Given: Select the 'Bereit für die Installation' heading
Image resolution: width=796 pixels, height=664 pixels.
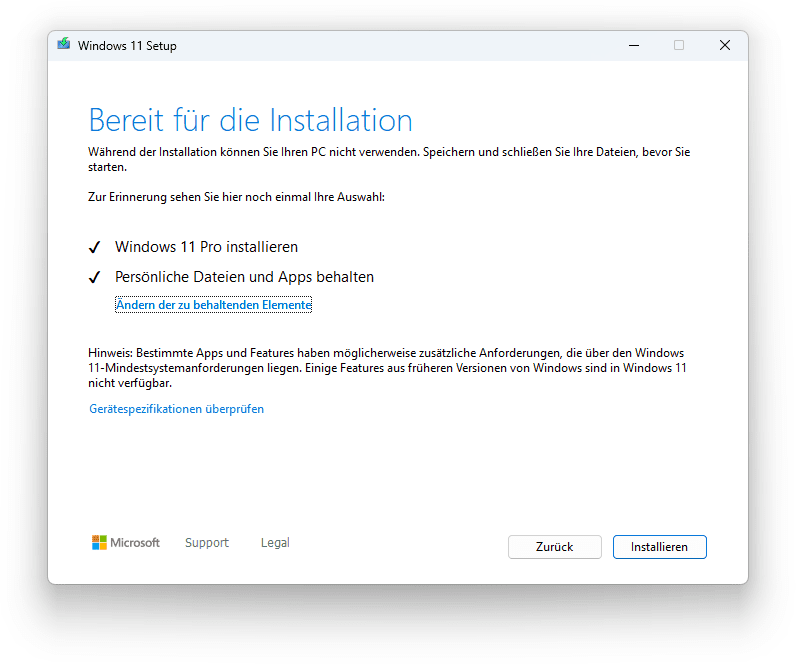Looking at the screenshot, I should point(250,121).
